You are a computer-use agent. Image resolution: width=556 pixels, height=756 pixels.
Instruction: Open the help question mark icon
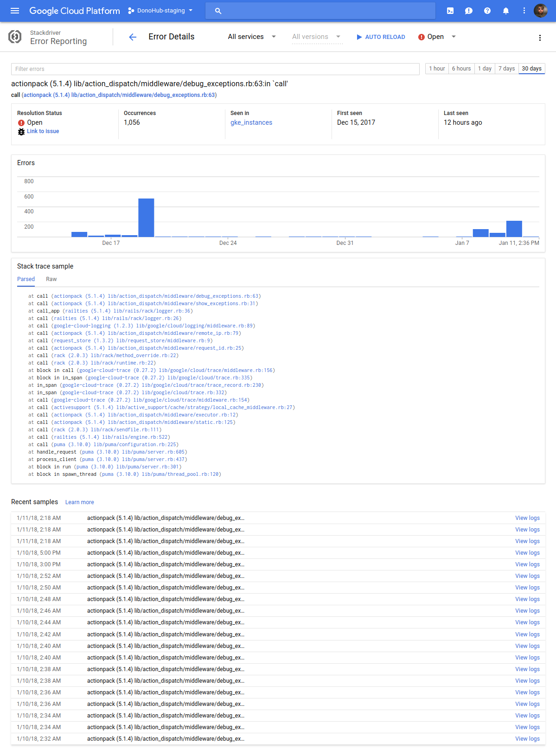487,11
